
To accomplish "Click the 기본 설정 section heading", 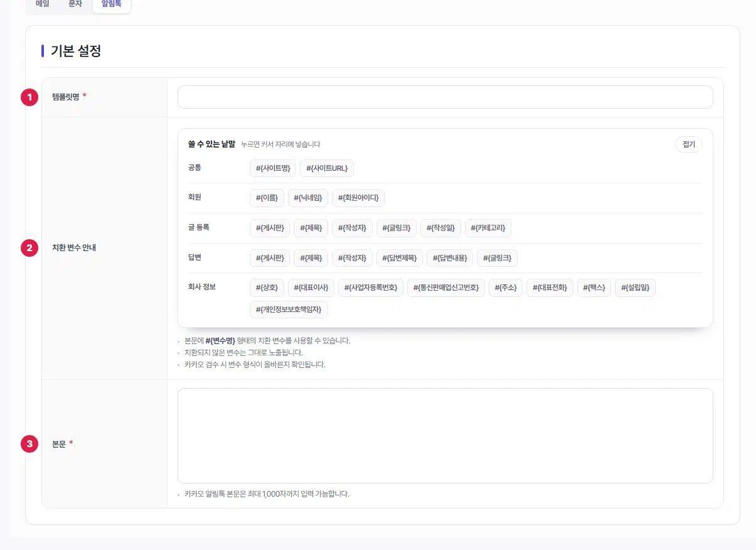I will pos(76,51).
